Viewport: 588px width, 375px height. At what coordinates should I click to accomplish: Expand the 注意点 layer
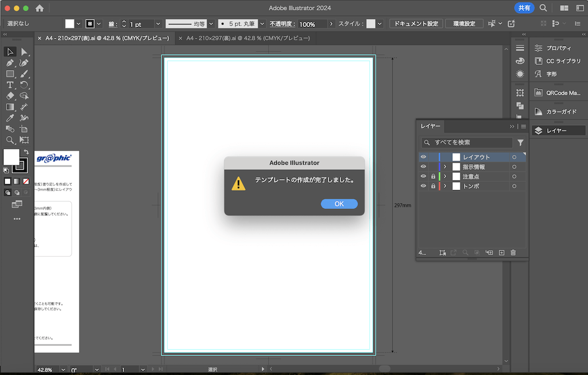445,176
